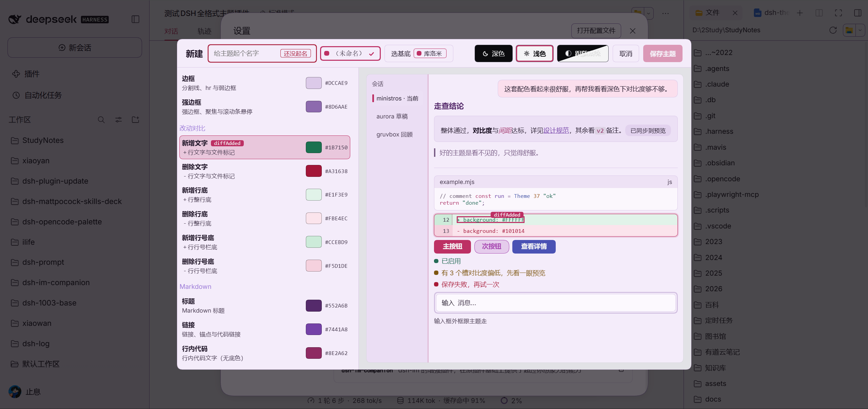Open the folder dropdown beside refresh in file panel
Viewport: 868px width, 409px height.
[860, 30]
